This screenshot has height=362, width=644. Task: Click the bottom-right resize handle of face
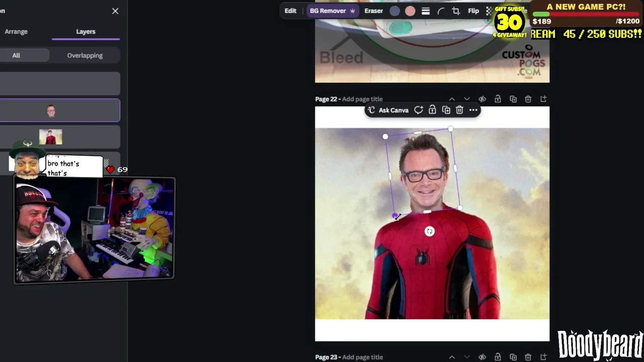tap(460, 208)
